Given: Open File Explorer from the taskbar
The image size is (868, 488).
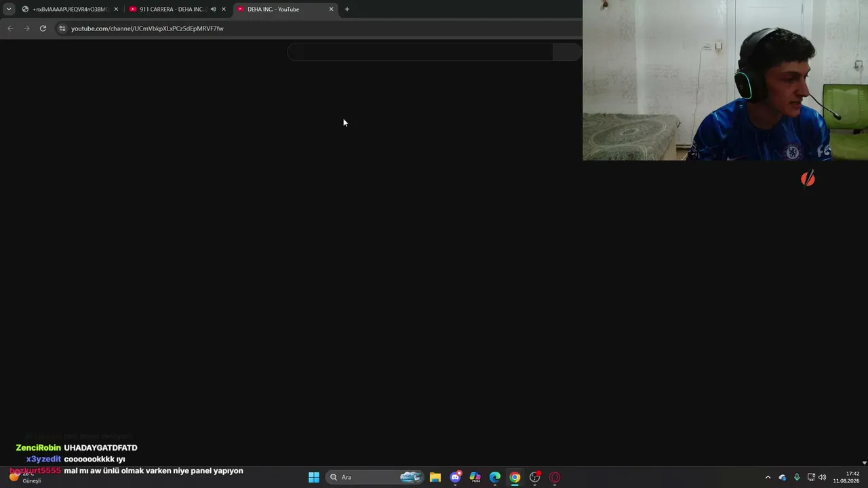Looking at the screenshot, I should 435,477.
